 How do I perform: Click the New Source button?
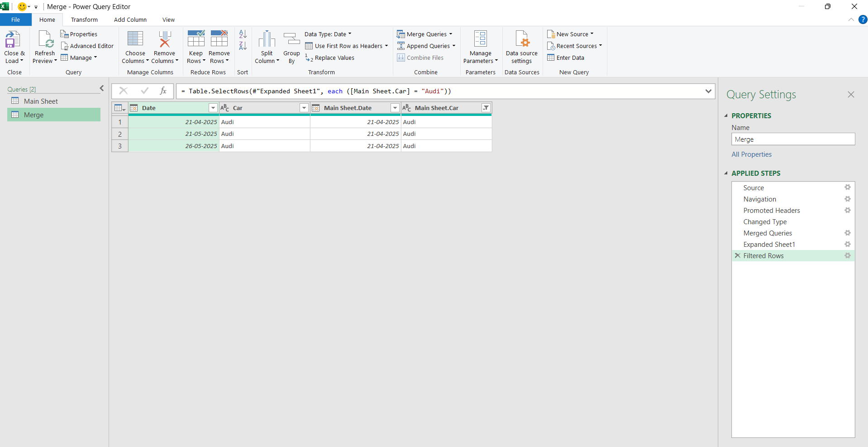coord(570,34)
